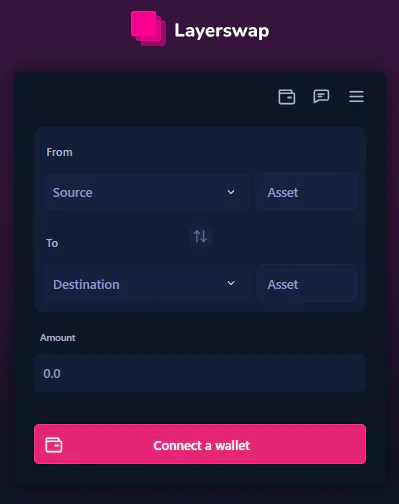This screenshot has height=504, width=399.
Task: Click the Destination placeholder text
Action: [x=86, y=285]
